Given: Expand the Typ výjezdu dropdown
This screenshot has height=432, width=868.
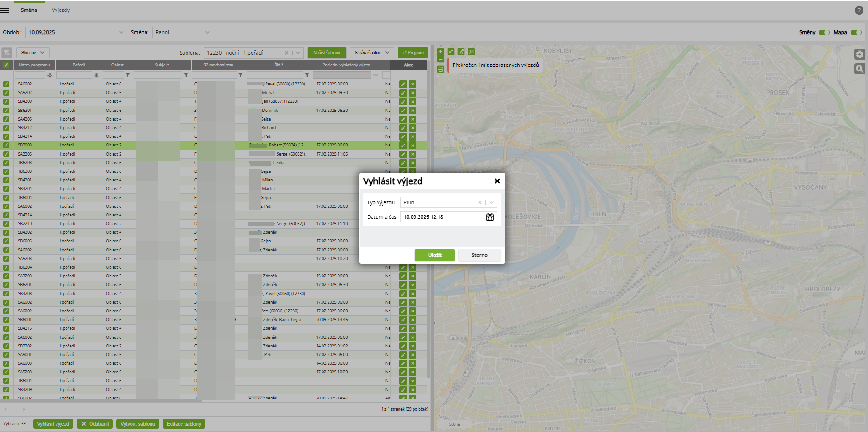Looking at the screenshot, I should pyautogui.click(x=491, y=202).
